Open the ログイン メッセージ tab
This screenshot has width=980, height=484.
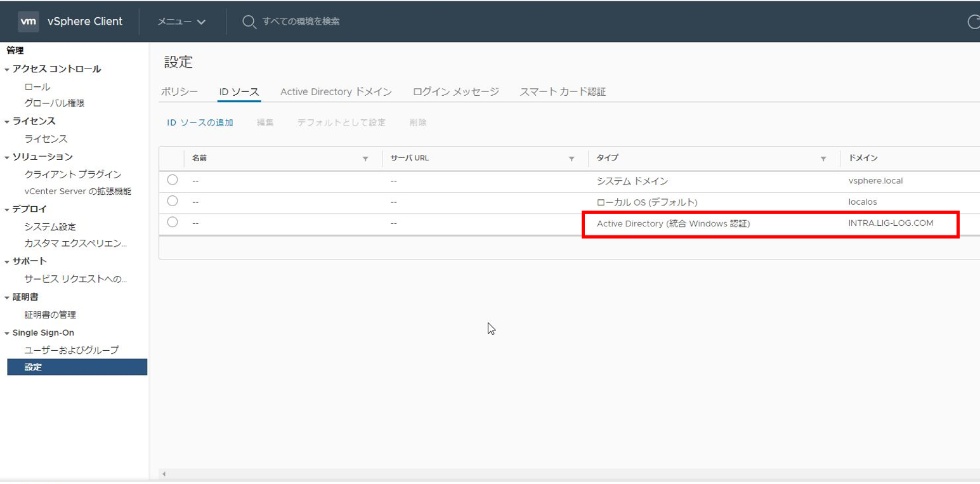point(456,91)
